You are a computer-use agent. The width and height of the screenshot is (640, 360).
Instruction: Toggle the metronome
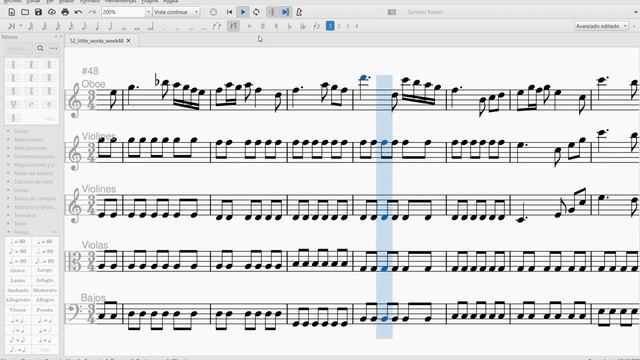(299, 12)
